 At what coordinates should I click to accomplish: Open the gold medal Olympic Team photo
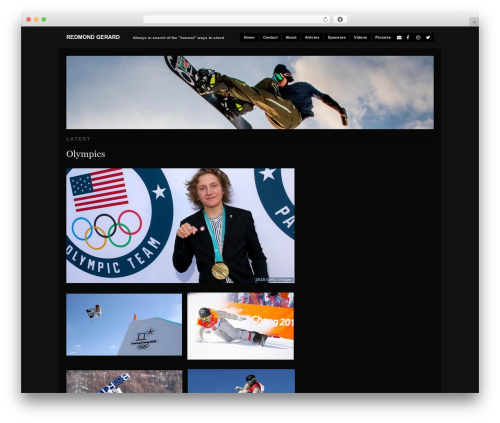pyautogui.click(x=180, y=226)
